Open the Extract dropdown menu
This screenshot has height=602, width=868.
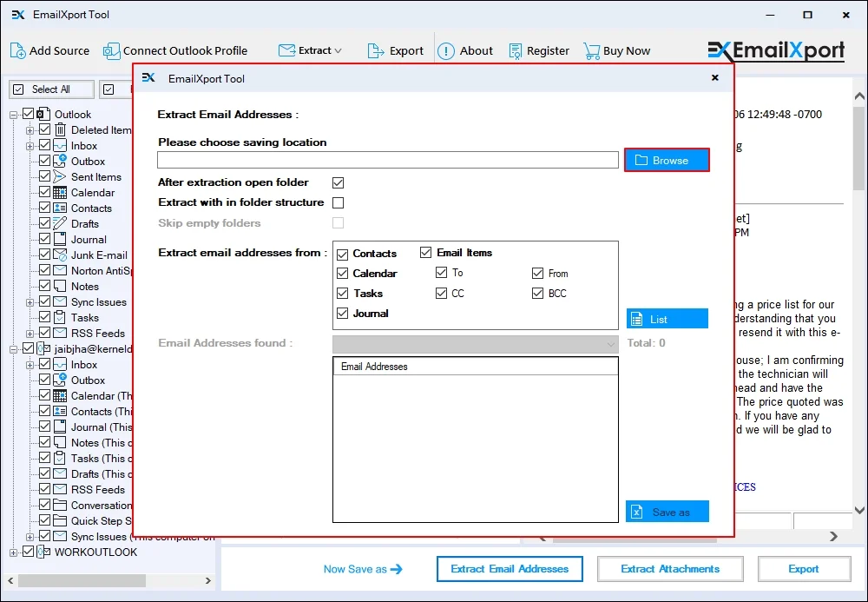[310, 50]
